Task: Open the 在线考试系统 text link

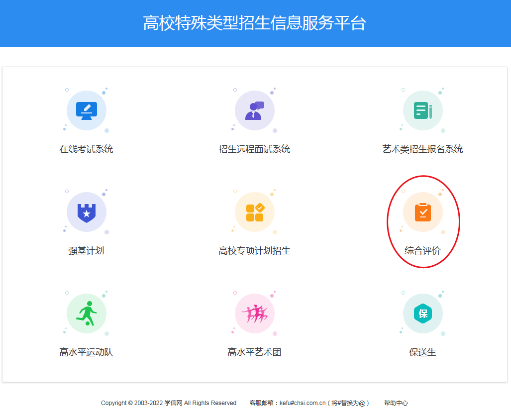Action: [87, 149]
